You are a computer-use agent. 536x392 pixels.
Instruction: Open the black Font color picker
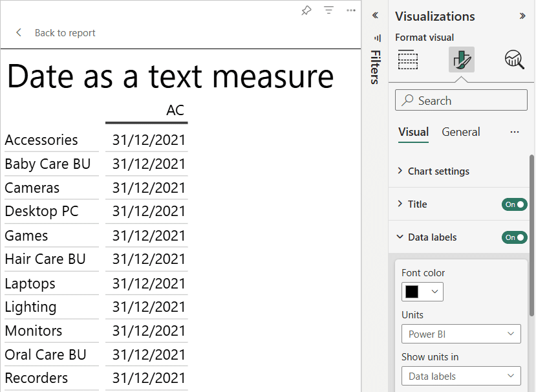click(x=422, y=292)
